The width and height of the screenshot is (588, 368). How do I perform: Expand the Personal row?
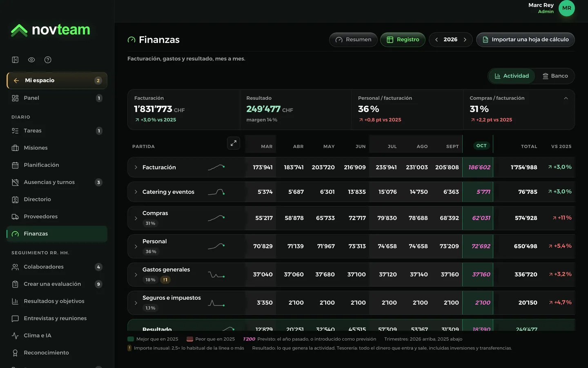136,247
